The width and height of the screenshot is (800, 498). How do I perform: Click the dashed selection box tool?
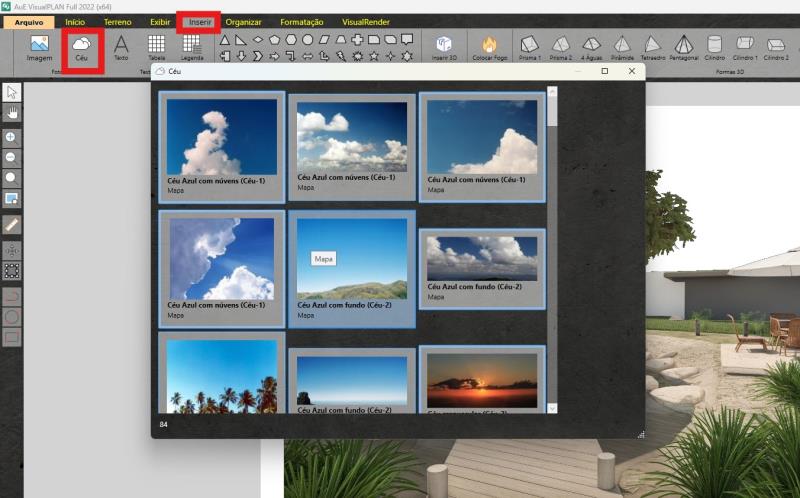12,271
